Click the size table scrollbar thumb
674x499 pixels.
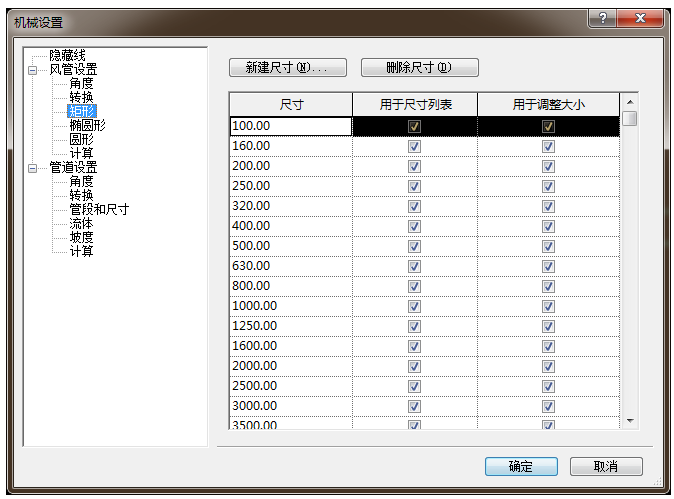[x=630, y=118]
